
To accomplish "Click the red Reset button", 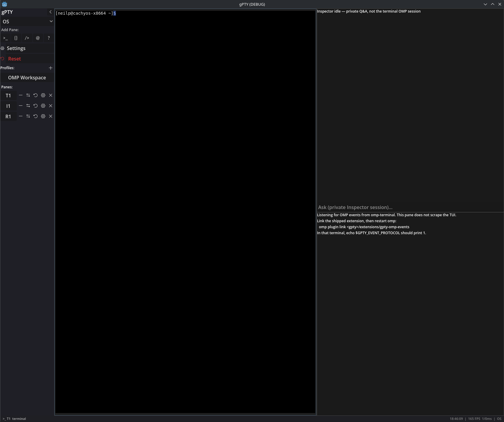I will click(27, 59).
